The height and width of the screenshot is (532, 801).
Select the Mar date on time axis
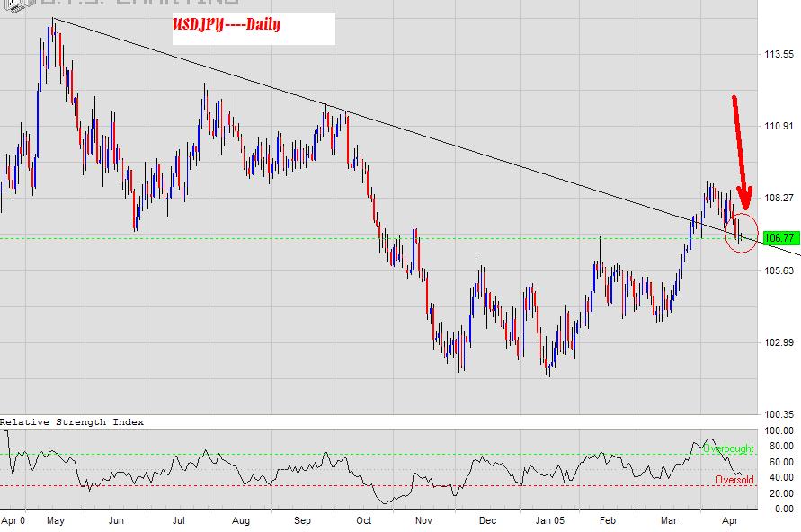[x=669, y=520]
